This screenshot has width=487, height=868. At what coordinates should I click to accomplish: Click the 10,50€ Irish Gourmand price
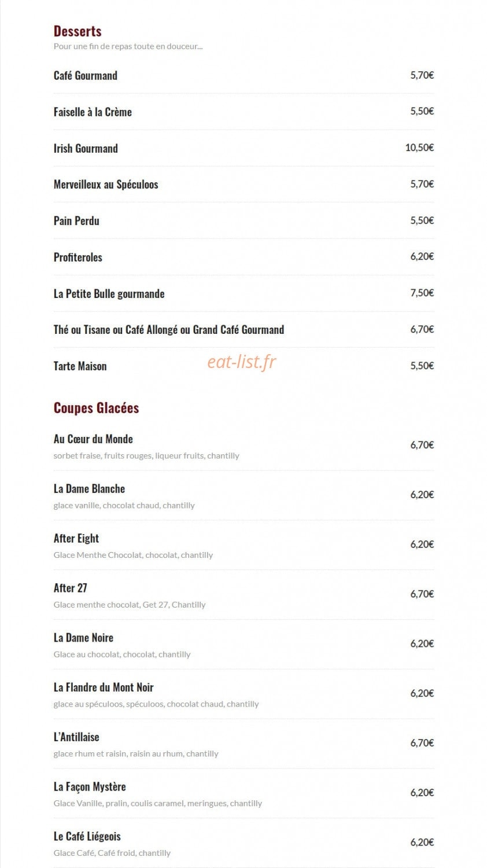point(419,148)
